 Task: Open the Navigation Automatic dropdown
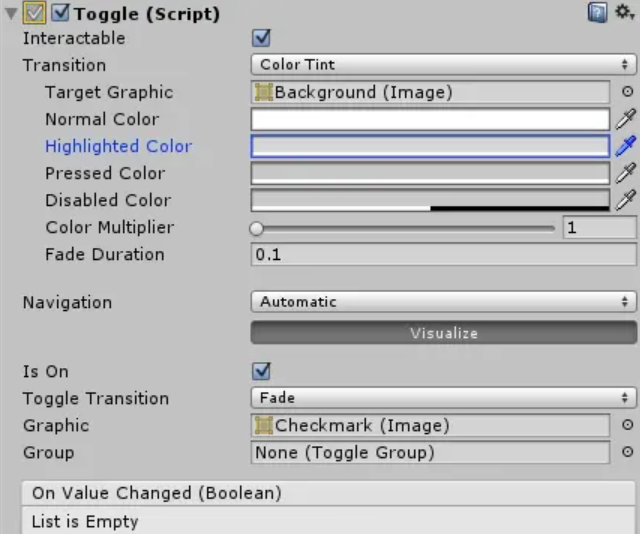click(x=443, y=301)
